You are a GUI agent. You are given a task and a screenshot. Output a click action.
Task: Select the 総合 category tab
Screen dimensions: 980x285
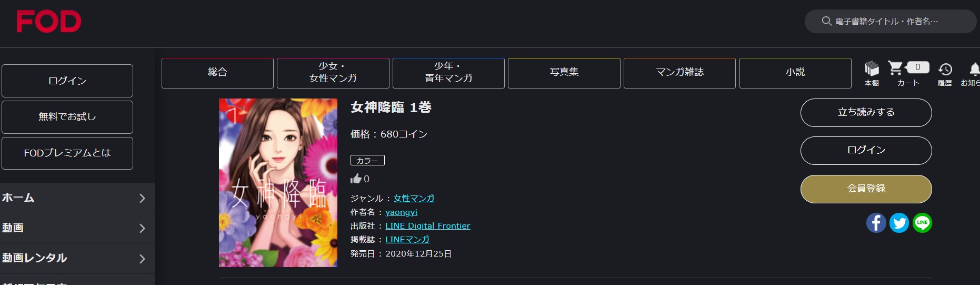pyautogui.click(x=217, y=73)
